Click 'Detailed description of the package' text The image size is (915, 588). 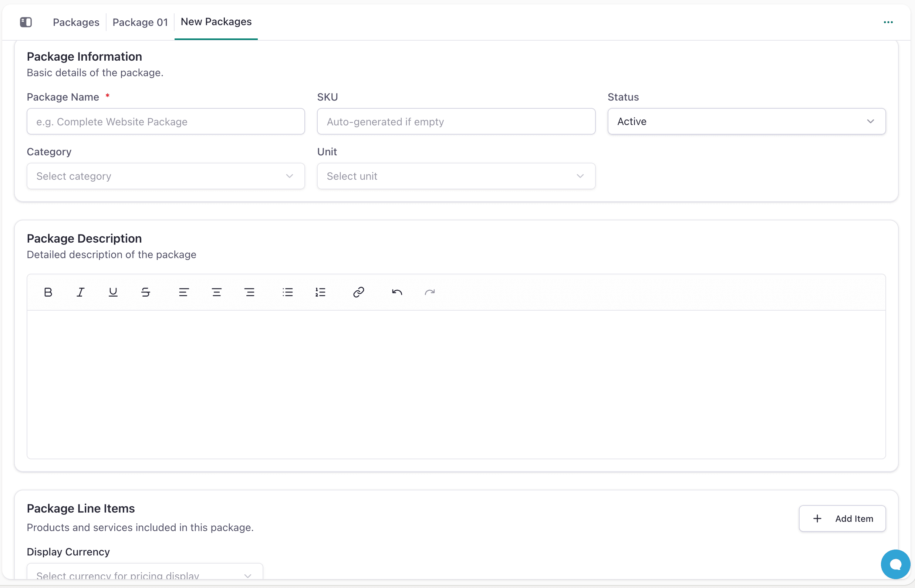click(112, 255)
